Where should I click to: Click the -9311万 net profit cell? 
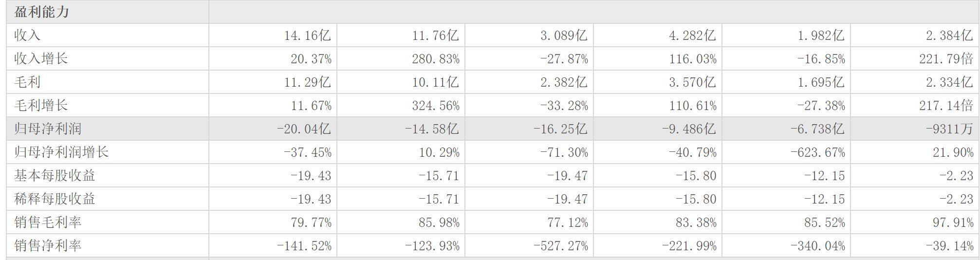pos(949,129)
